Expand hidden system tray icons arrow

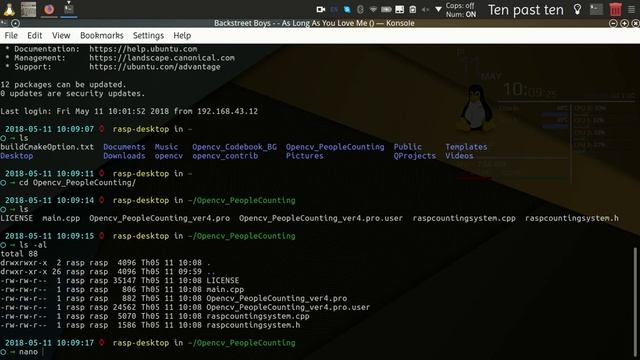(438, 9)
